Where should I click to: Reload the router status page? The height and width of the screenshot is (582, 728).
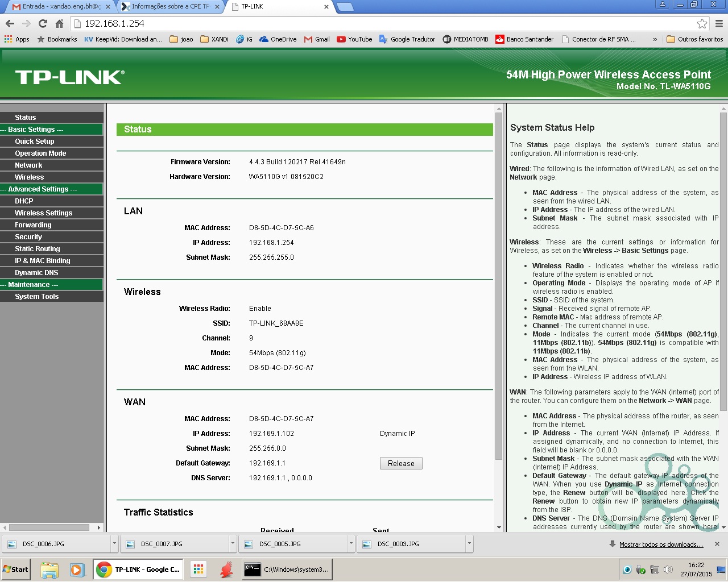pos(43,23)
